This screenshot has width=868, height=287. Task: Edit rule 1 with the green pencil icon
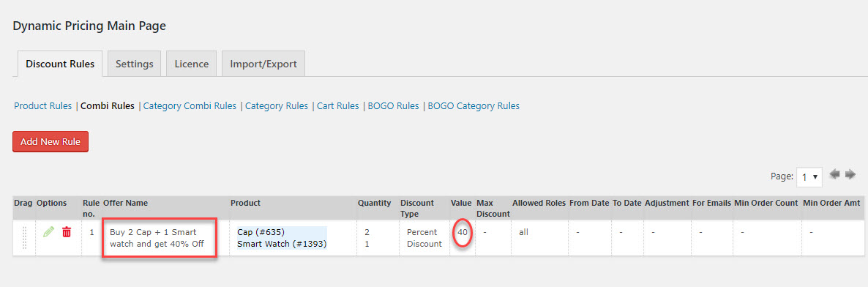(x=49, y=232)
